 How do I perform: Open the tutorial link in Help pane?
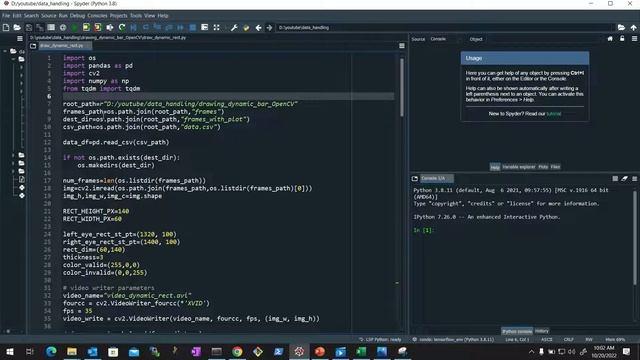(x=553, y=114)
